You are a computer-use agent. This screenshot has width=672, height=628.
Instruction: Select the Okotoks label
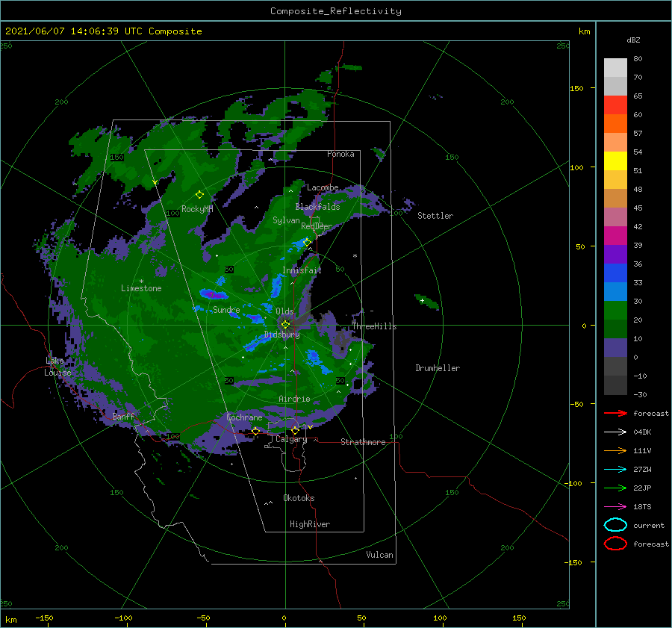coord(299,498)
